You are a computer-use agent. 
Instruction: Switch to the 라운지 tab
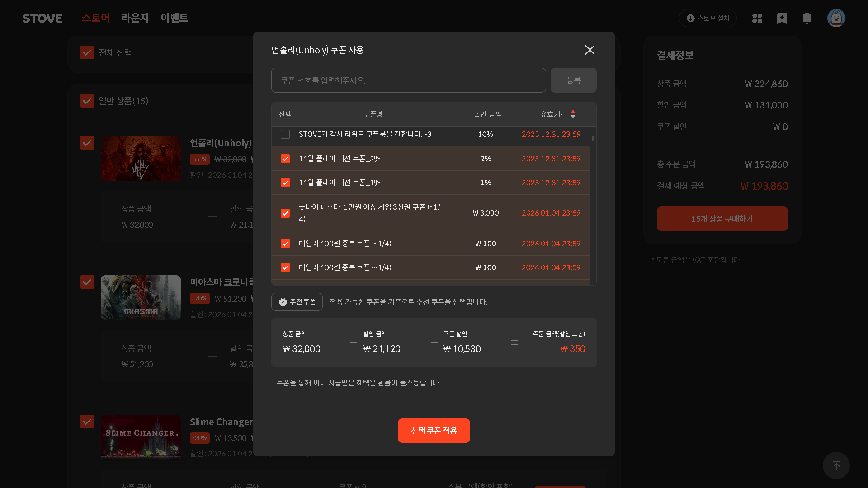click(135, 18)
